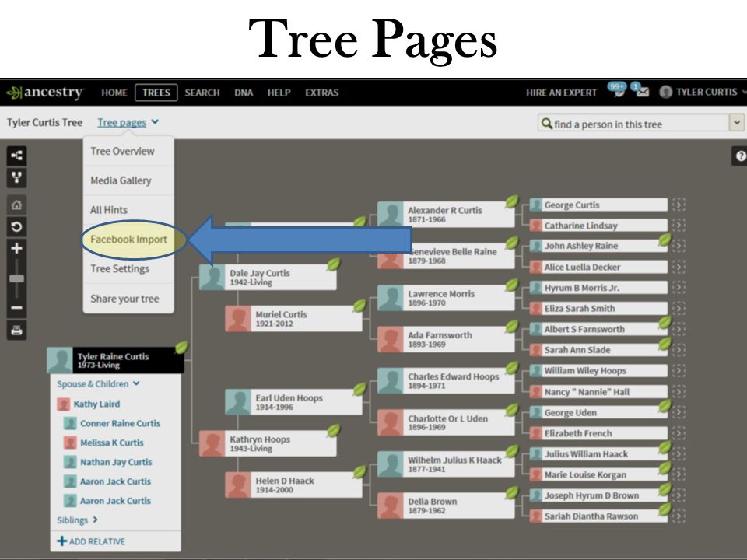Screen dimensions: 747x560
Task: Collapse the Spouse & Children section
Action: (98, 383)
